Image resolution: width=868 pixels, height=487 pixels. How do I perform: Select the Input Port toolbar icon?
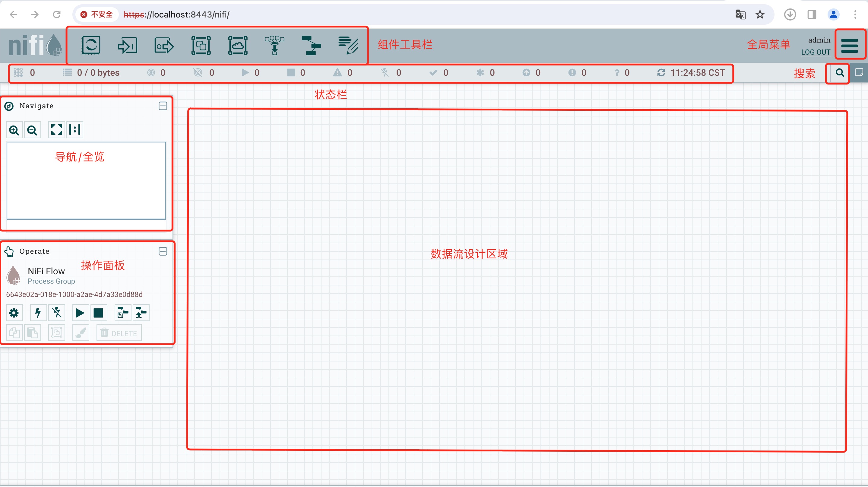[x=127, y=45]
